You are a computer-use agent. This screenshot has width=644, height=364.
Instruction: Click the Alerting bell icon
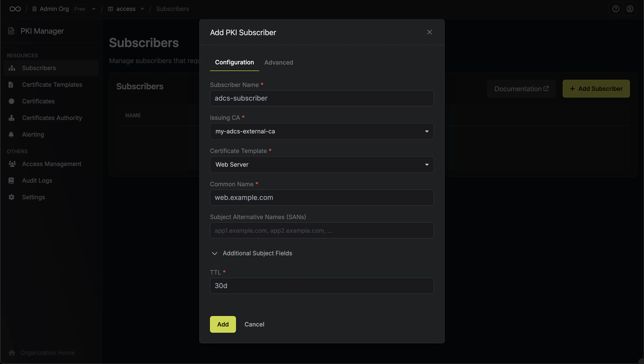pyautogui.click(x=11, y=135)
